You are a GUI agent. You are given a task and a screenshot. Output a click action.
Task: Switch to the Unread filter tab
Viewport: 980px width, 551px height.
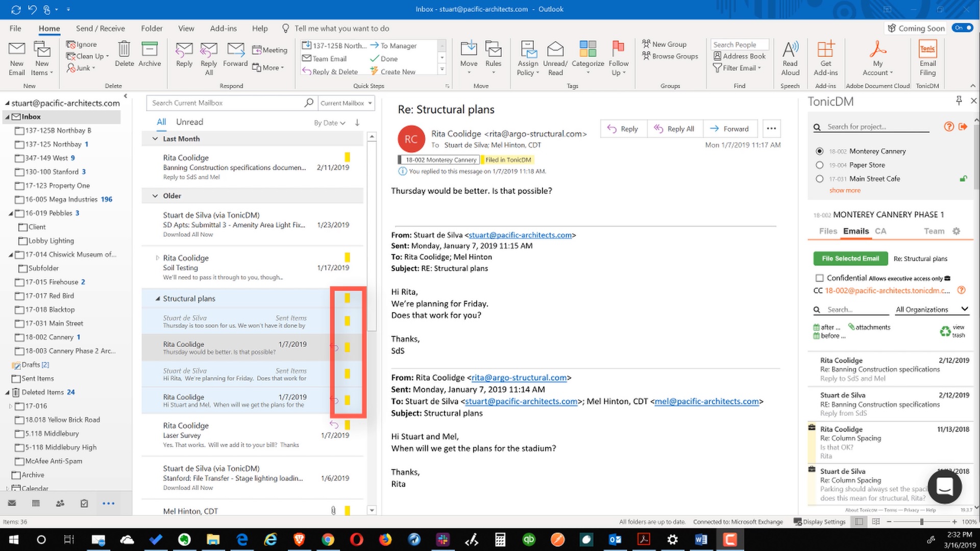[189, 122]
